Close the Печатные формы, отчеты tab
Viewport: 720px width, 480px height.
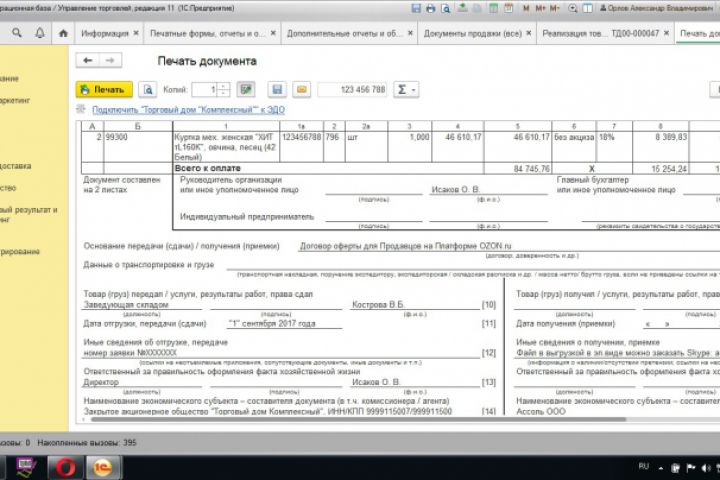click(273, 33)
